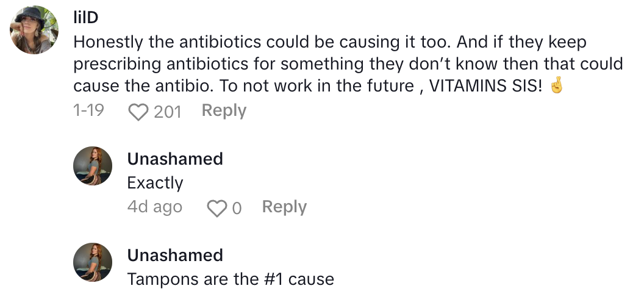This screenshot has width=644, height=294.
Task: Click the Unashamed username above the Tampons reply
Action: pyautogui.click(x=175, y=255)
